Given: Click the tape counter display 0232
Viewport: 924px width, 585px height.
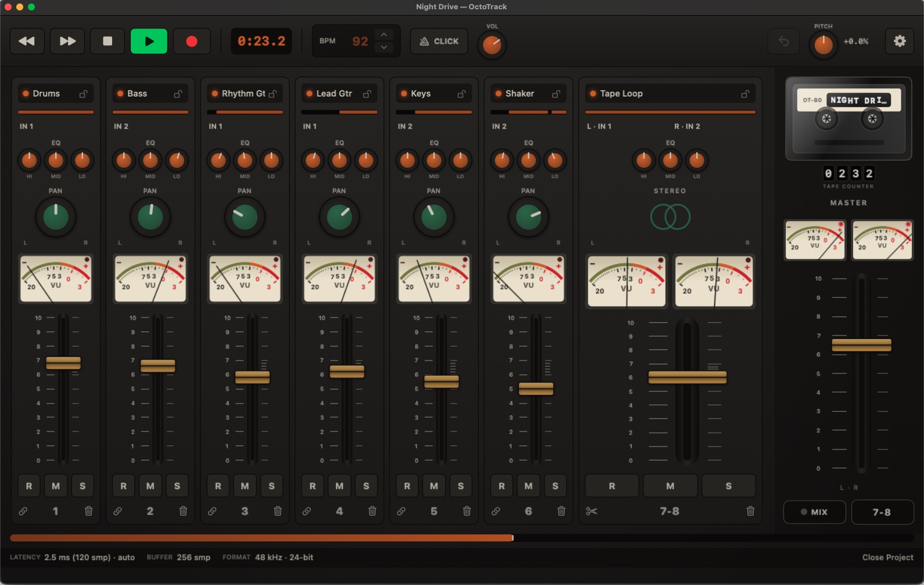Looking at the screenshot, I should (848, 173).
